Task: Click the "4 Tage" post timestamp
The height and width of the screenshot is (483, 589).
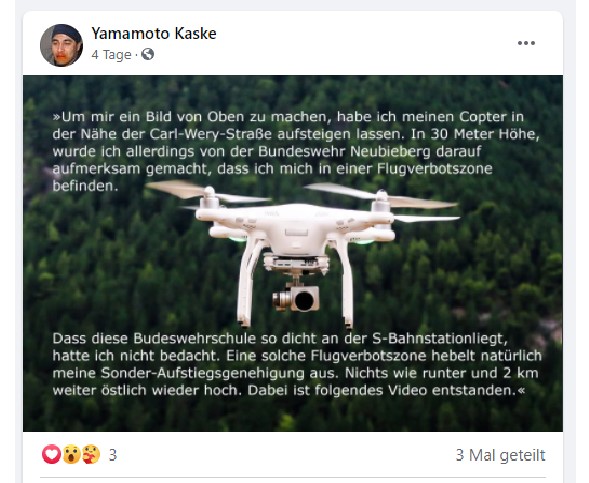Action: coord(111,55)
